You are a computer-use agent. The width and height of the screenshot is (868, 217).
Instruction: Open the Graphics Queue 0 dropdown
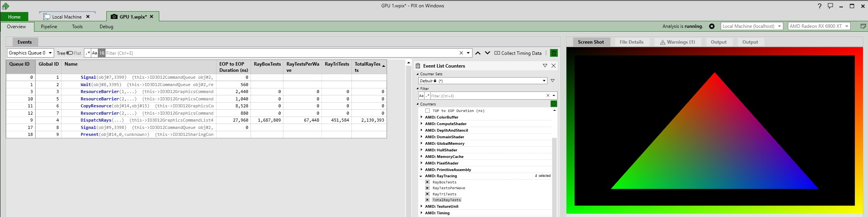click(x=30, y=53)
